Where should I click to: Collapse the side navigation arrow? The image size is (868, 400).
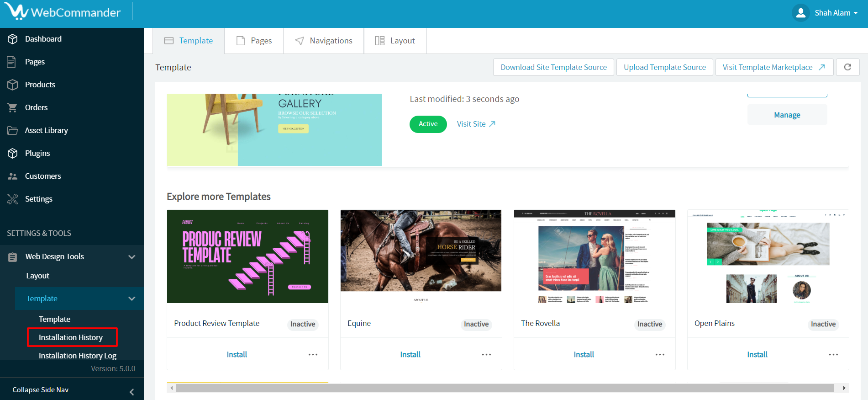132,392
